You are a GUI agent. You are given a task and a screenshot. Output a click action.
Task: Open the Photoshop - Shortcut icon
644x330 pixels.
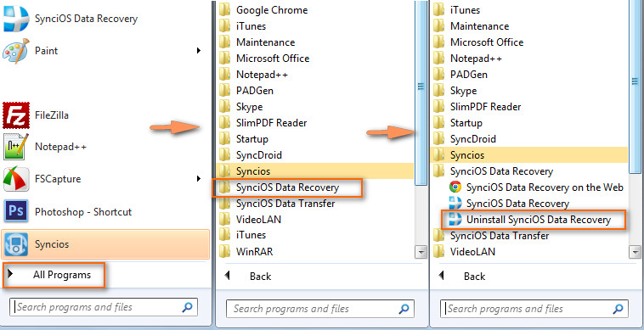tap(16, 212)
